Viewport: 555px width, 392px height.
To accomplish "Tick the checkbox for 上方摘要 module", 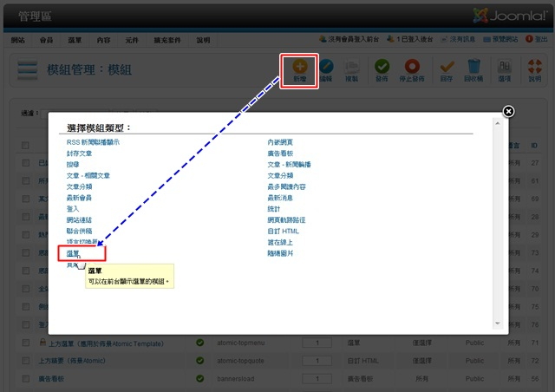I will click(x=25, y=361).
